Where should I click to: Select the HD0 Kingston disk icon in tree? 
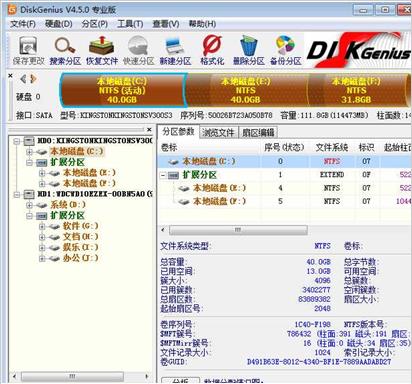click(29, 141)
